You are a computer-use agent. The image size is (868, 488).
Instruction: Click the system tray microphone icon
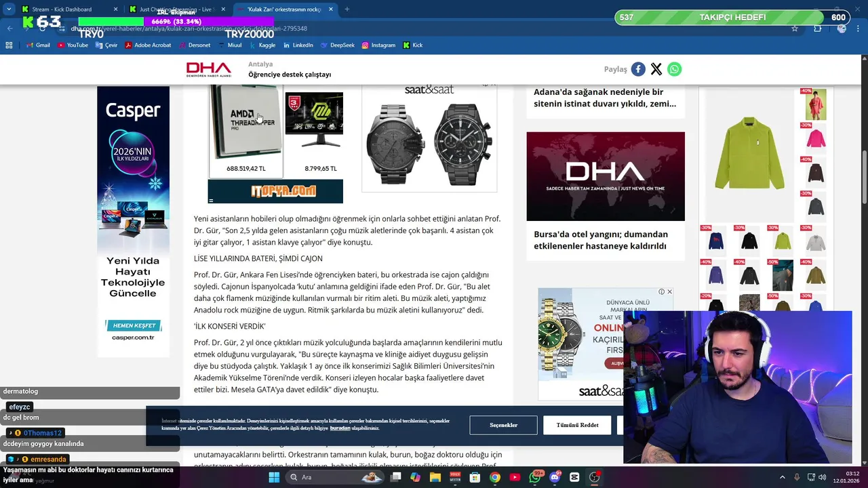pos(797,477)
